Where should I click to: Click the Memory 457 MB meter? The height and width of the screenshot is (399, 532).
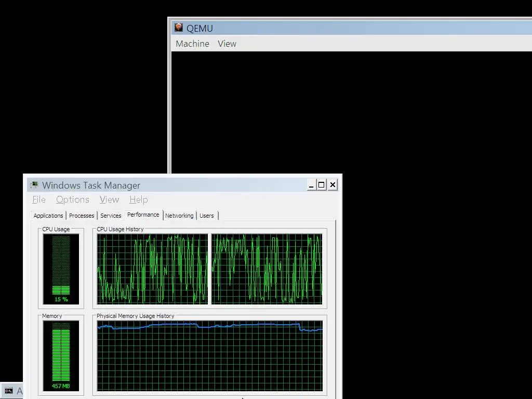click(x=61, y=356)
